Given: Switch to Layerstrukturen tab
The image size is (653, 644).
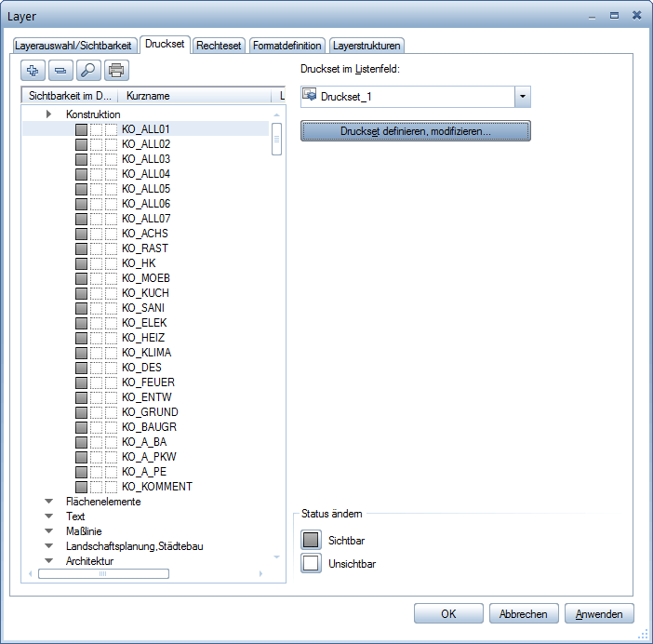Looking at the screenshot, I should [x=366, y=46].
